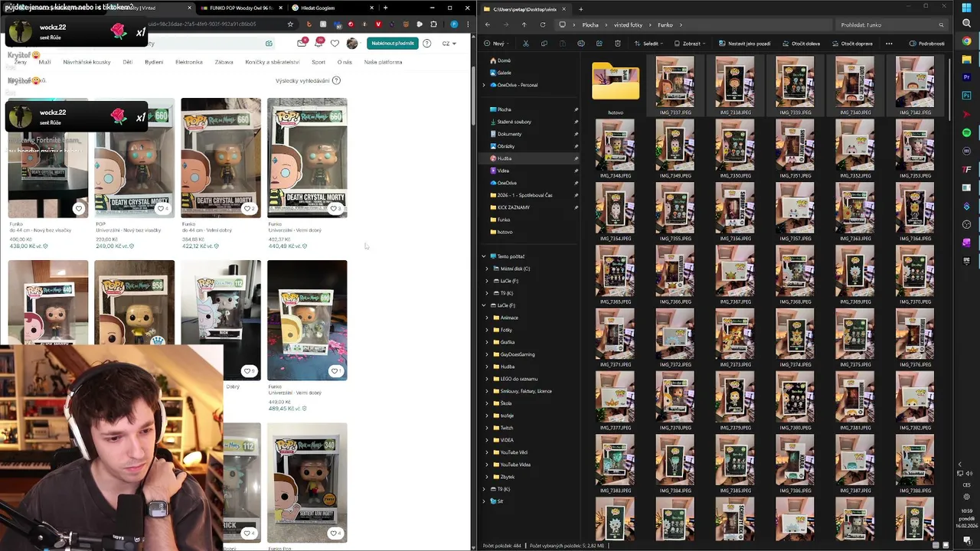Select the IMG_7337.JPEG thumbnail
This screenshot has width=980, height=551.
point(675,86)
